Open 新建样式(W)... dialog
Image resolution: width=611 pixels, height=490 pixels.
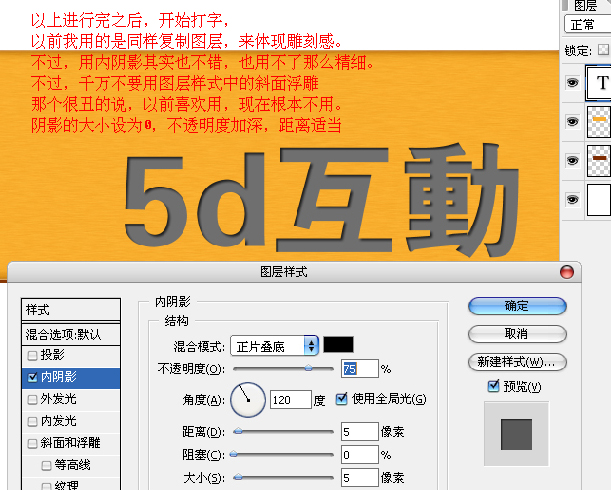(517, 362)
